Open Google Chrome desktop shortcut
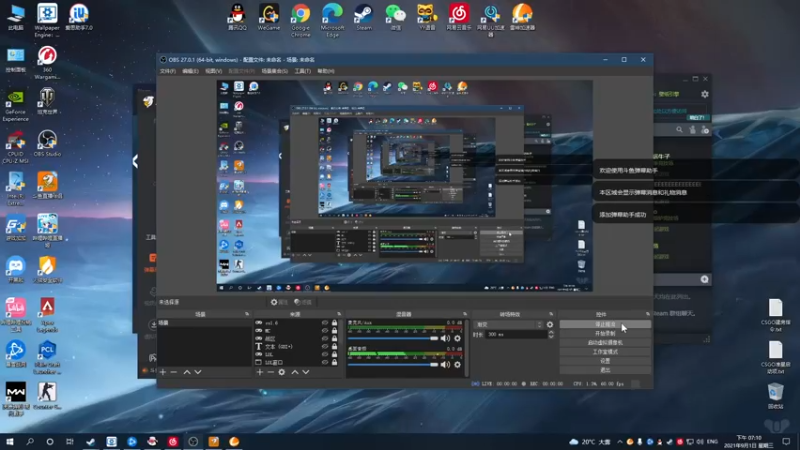800x450 pixels. coord(301,20)
